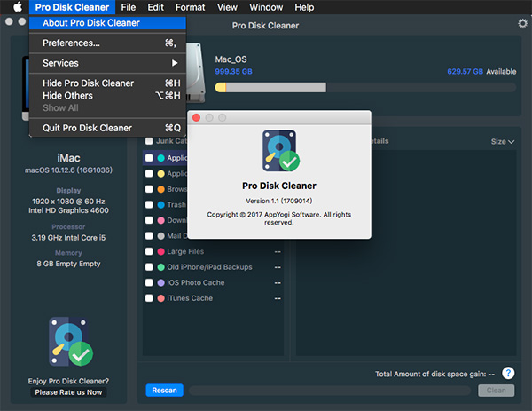Click the iOS Photo Cache row label
The height and width of the screenshot is (411, 532).
pos(195,282)
